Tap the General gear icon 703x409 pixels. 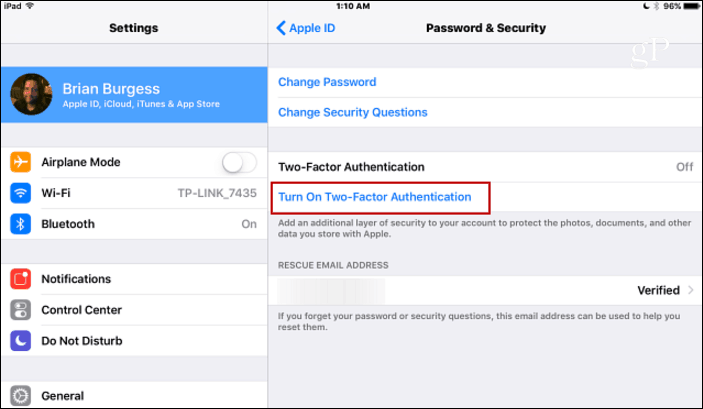(21, 396)
